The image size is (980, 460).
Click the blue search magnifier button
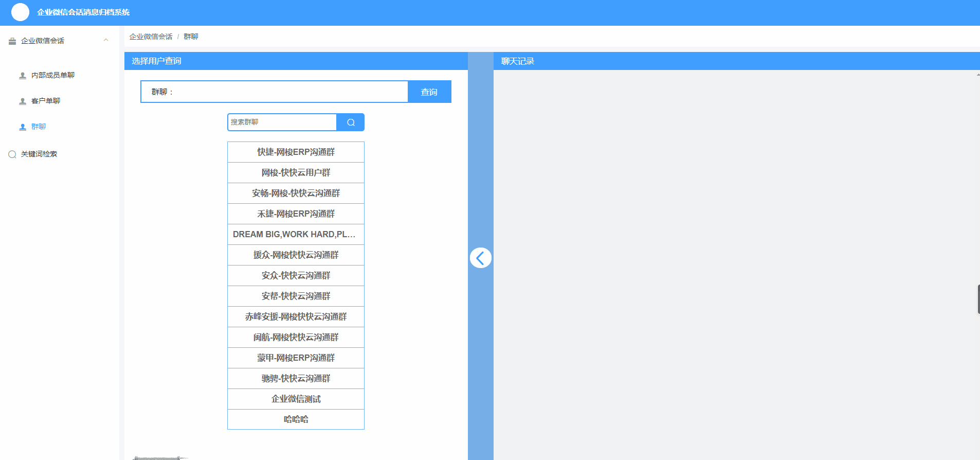(x=351, y=122)
